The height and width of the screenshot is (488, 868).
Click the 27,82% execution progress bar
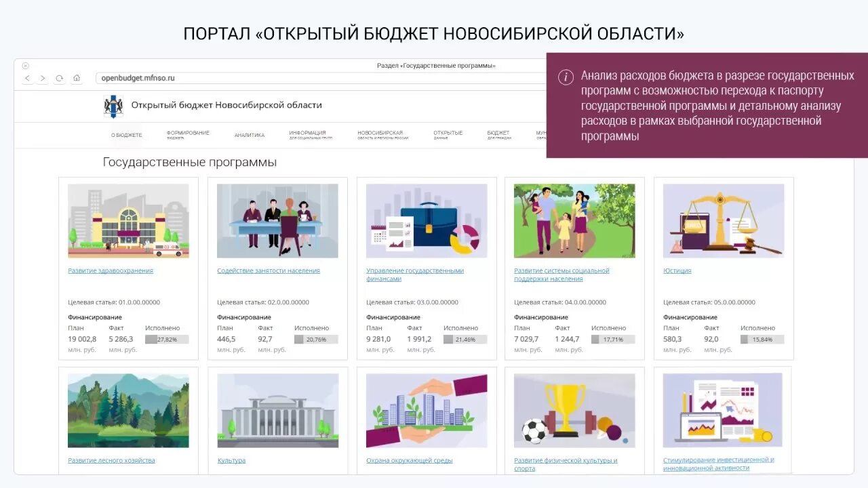pos(167,340)
